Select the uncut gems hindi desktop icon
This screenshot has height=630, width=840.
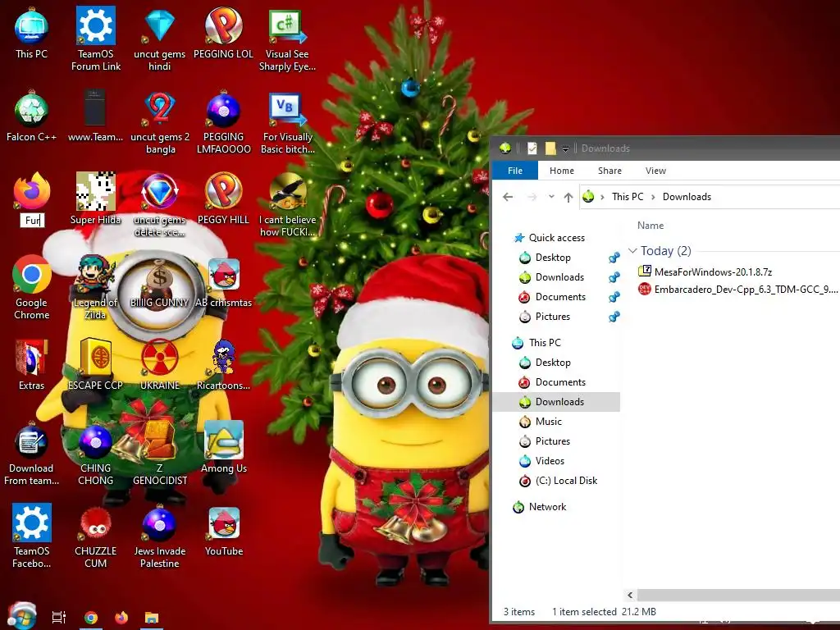[x=160, y=39]
